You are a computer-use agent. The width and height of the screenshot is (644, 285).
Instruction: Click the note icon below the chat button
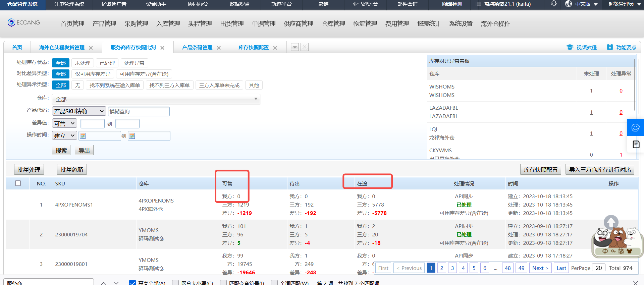pos(636,145)
